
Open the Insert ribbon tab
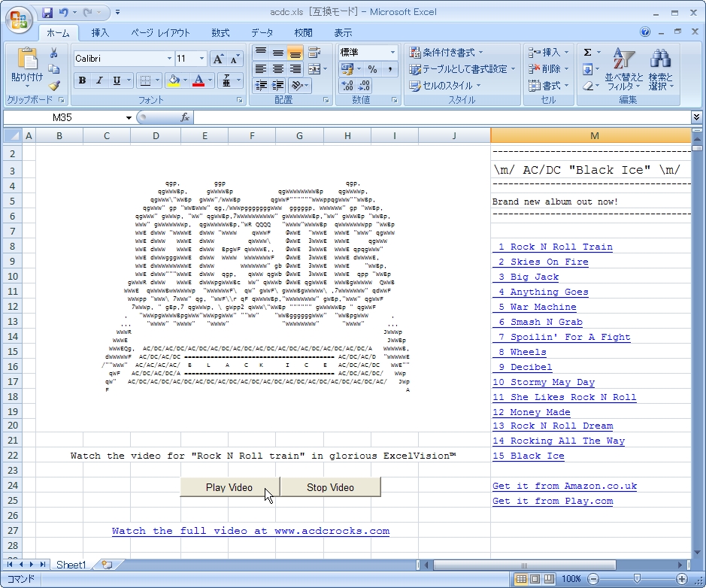tap(100, 33)
